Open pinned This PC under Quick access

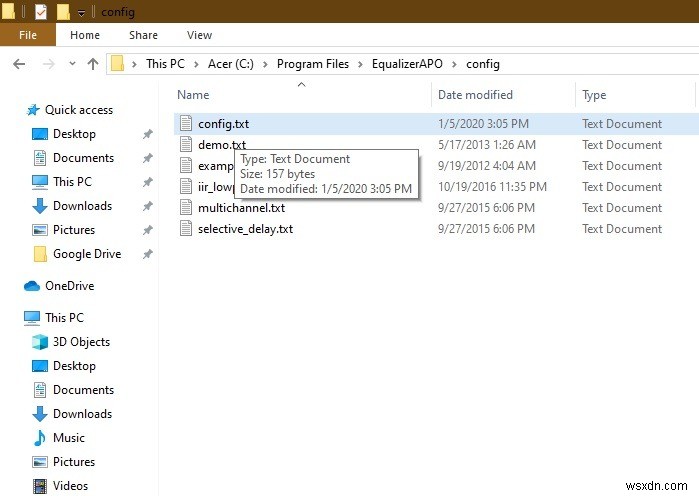[x=72, y=182]
